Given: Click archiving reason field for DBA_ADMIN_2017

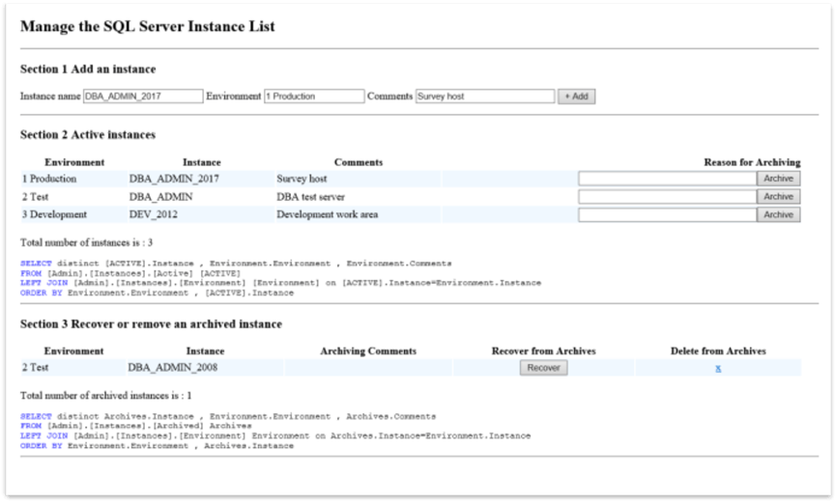Looking at the screenshot, I should (x=668, y=179).
